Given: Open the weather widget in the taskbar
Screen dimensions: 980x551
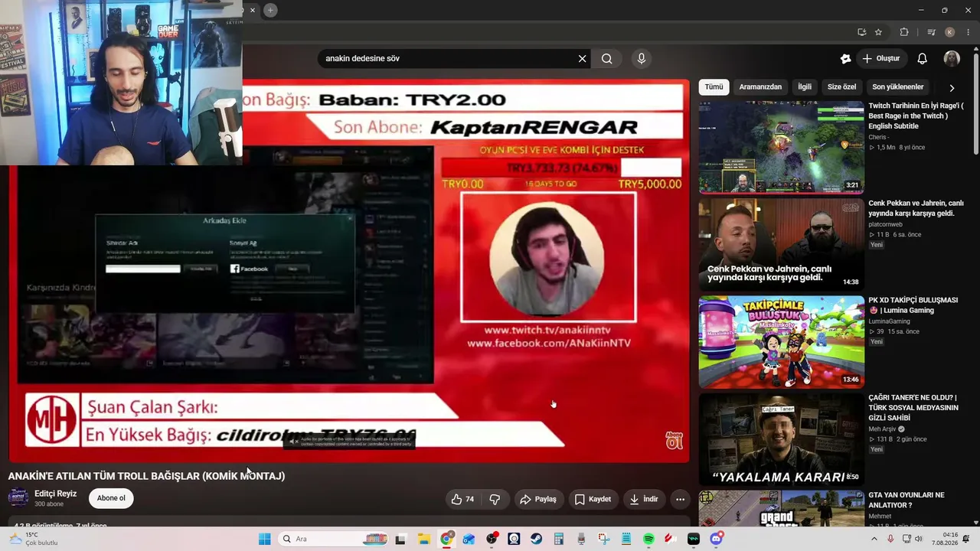Looking at the screenshot, I should (x=34, y=539).
